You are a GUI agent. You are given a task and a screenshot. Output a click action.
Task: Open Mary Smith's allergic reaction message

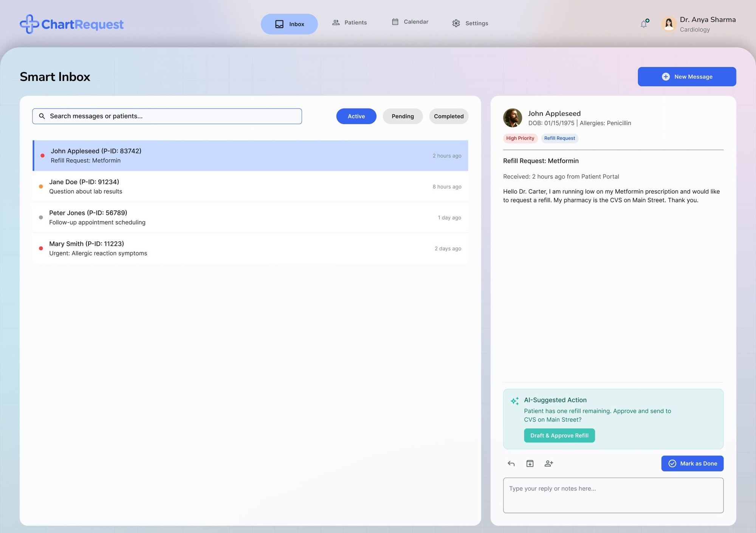pyautogui.click(x=250, y=249)
